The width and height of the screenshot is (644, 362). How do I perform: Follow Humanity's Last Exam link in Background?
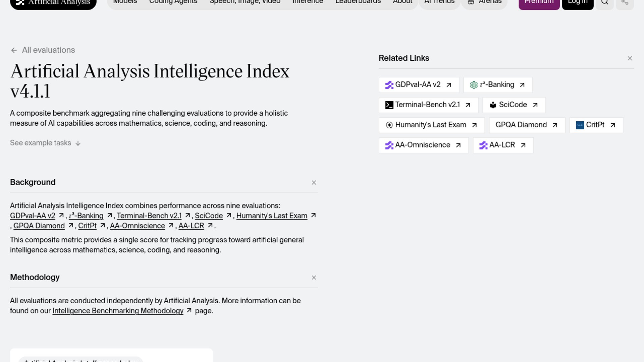(x=272, y=216)
